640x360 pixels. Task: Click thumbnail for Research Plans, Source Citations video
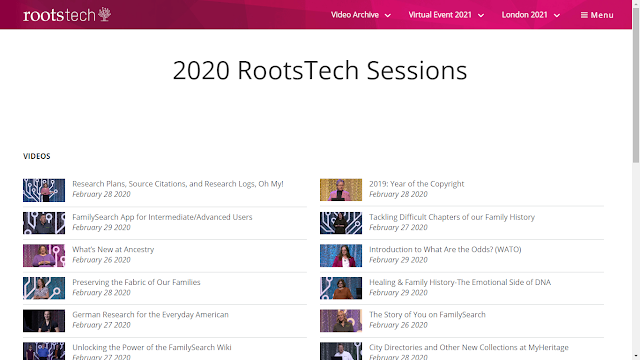click(x=44, y=190)
